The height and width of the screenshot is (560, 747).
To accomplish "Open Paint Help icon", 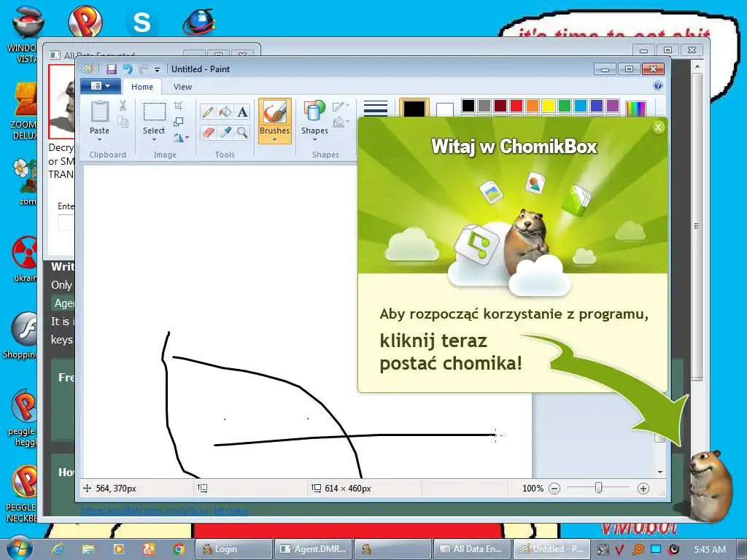I will pyautogui.click(x=658, y=86).
